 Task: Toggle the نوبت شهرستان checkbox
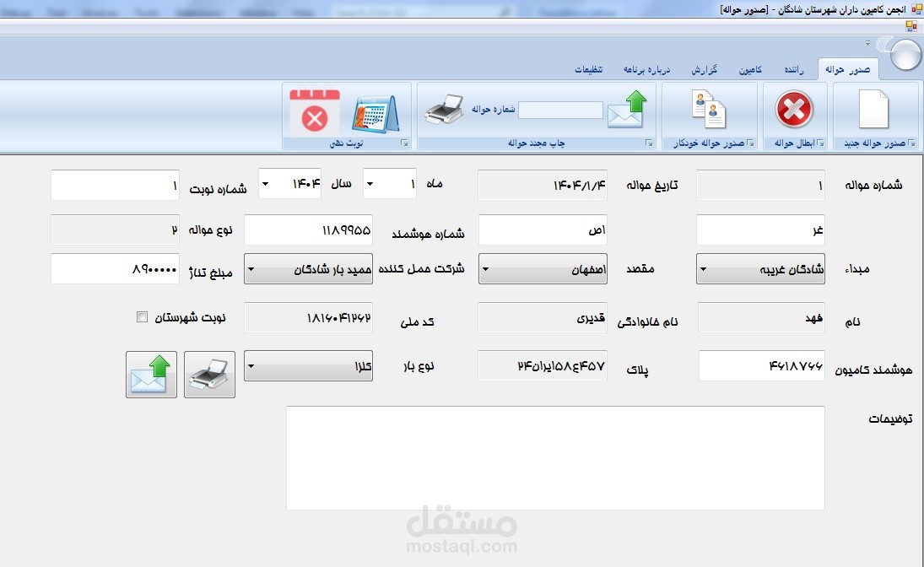pos(142,317)
